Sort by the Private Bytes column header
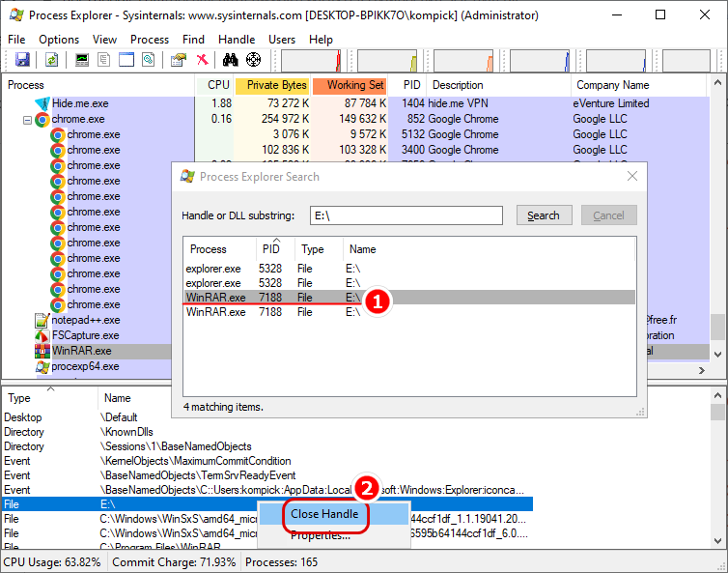This screenshot has width=728, height=573. point(272,85)
